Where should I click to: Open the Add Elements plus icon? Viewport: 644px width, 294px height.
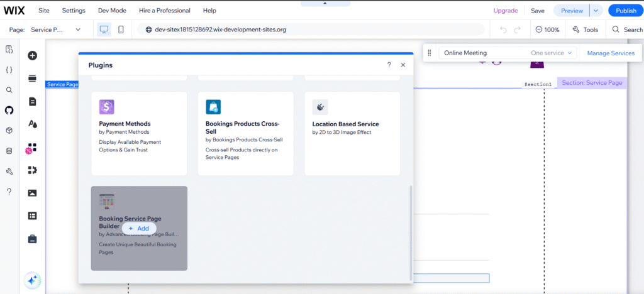(x=32, y=55)
